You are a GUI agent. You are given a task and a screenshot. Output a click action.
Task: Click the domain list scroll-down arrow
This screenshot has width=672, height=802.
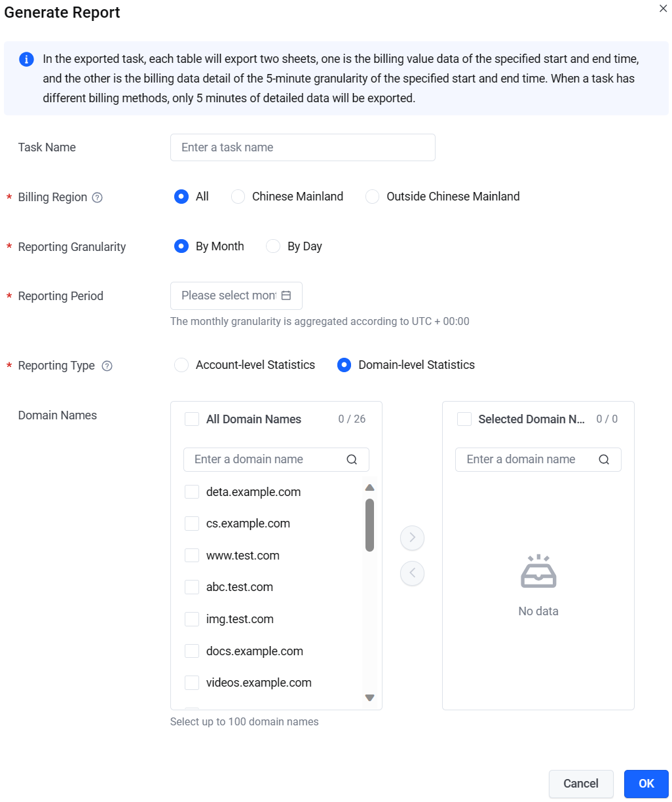point(369,698)
